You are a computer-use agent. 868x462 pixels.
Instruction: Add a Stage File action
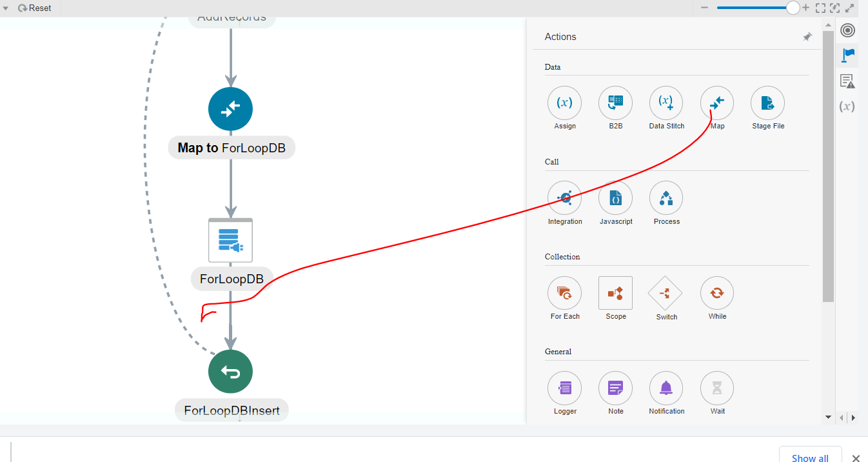pyautogui.click(x=767, y=103)
